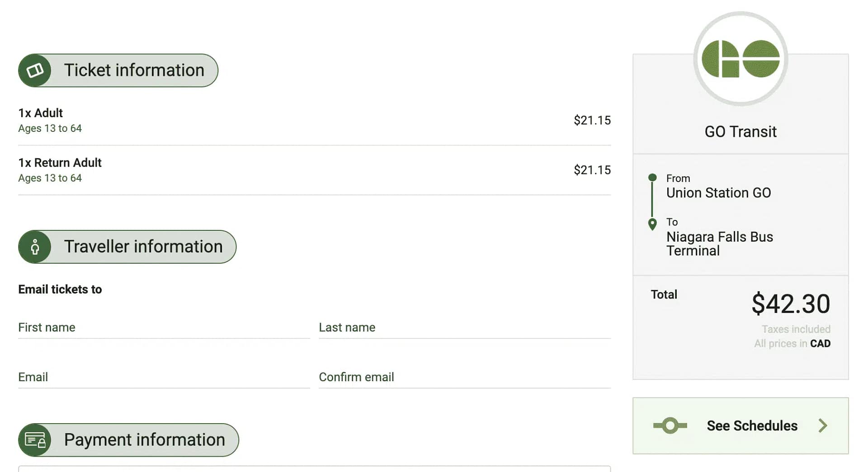
Task: Click the Traveller information person icon
Action: [x=35, y=247]
